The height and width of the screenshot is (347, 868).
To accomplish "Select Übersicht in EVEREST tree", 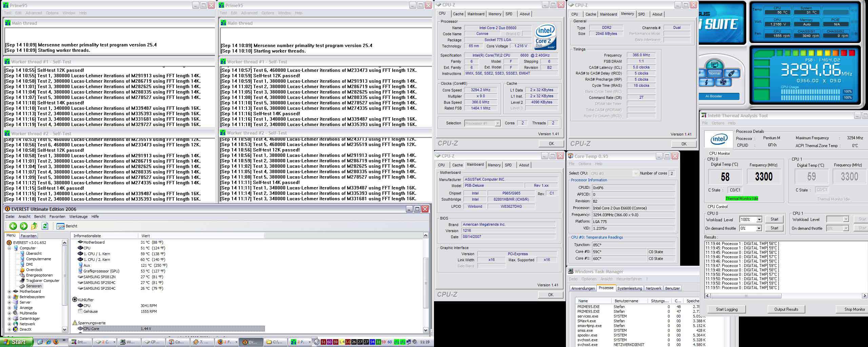I will point(31,253).
